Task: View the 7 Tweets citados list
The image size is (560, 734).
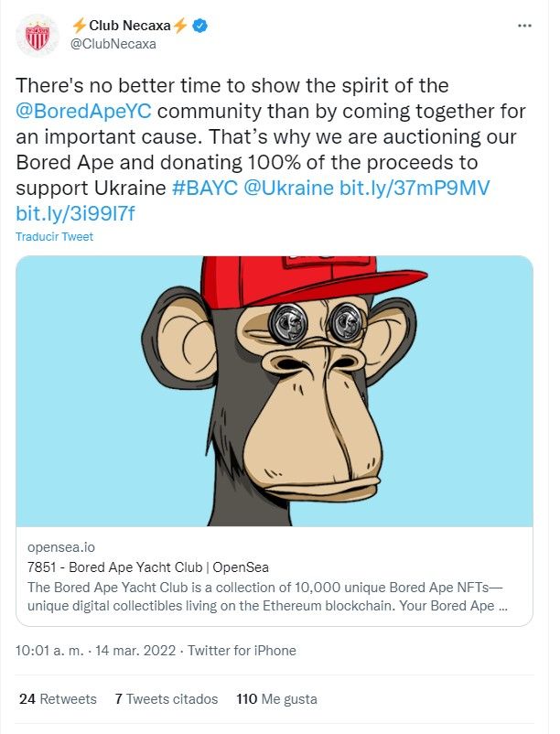Action: (167, 699)
